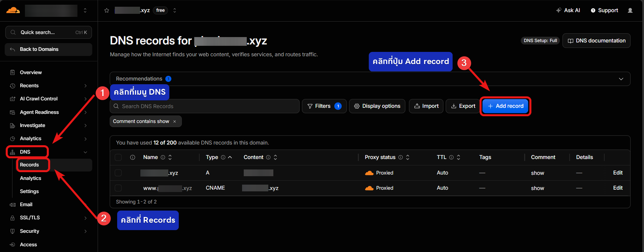Click the Email envelope icon
The height and width of the screenshot is (252, 644).
[12, 204]
